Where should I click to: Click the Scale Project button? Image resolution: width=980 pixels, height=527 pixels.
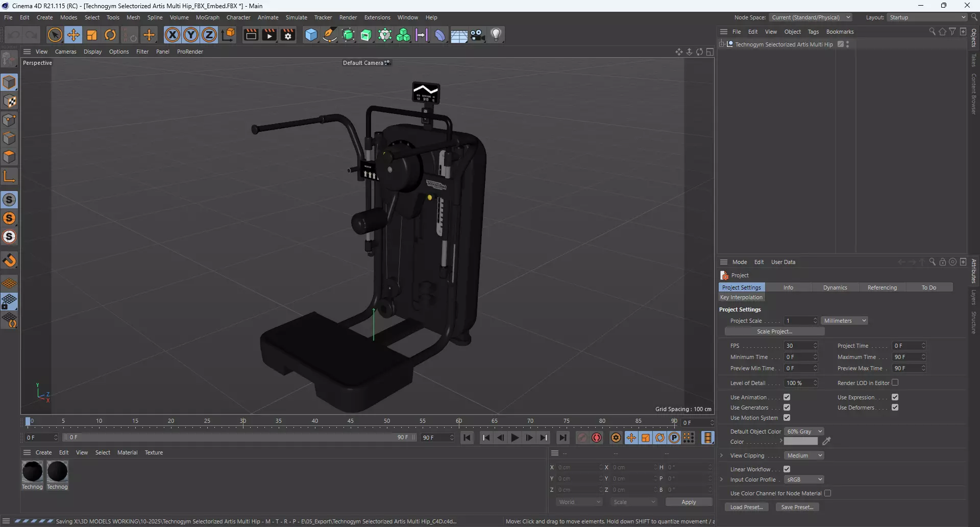coord(774,331)
